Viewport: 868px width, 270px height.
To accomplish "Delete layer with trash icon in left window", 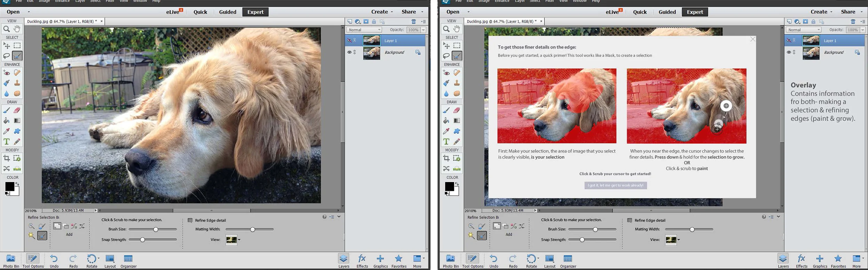I will click(x=414, y=22).
